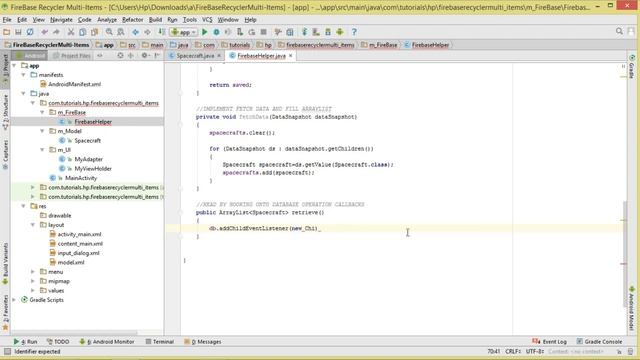Collapse the app module node
Screen dimensions: 640x360
14,65
